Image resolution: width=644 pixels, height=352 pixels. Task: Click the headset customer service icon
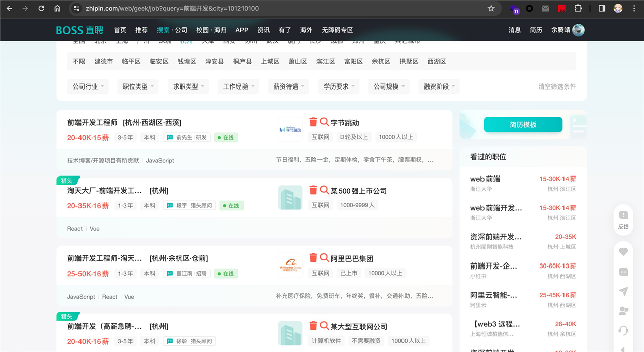tap(623, 330)
